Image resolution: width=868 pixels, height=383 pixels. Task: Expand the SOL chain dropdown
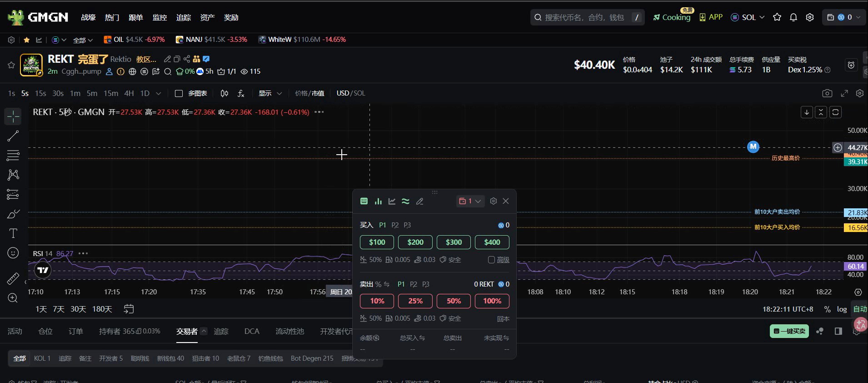click(x=748, y=17)
